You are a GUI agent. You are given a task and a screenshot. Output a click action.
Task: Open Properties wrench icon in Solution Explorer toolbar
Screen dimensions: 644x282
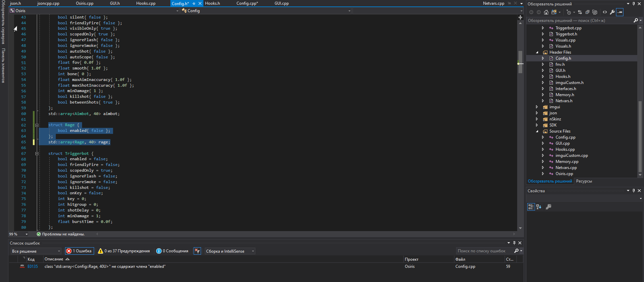coord(612,12)
